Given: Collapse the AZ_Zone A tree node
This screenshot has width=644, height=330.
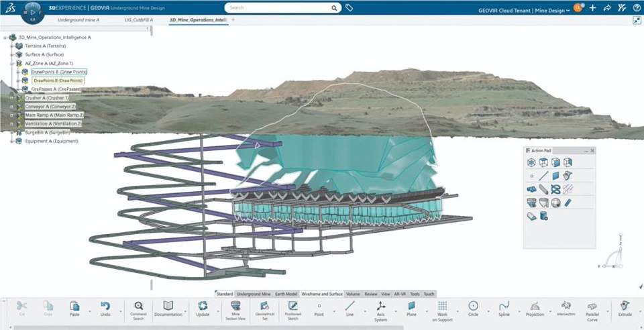Looking at the screenshot, I should click(x=12, y=64).
